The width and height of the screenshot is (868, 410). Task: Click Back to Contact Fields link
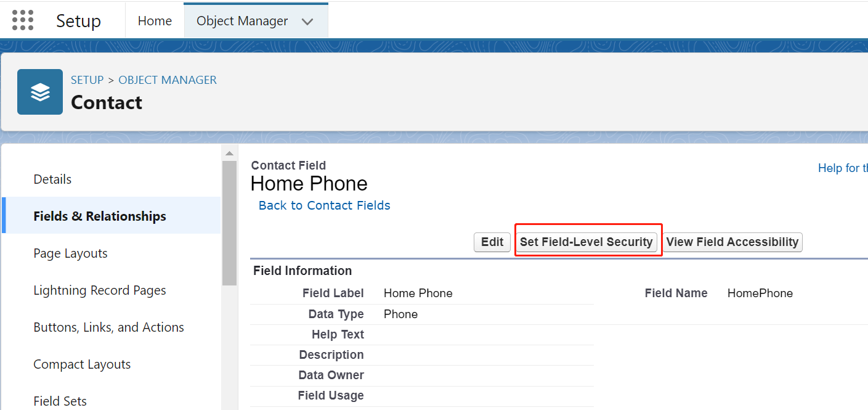point(325,205)
